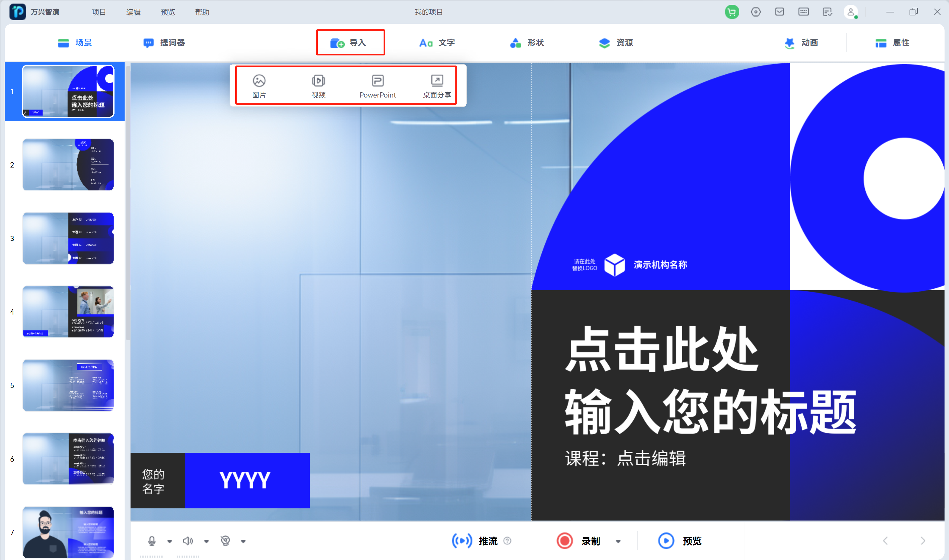Open the microphone device dropdown

coord(170,541)
